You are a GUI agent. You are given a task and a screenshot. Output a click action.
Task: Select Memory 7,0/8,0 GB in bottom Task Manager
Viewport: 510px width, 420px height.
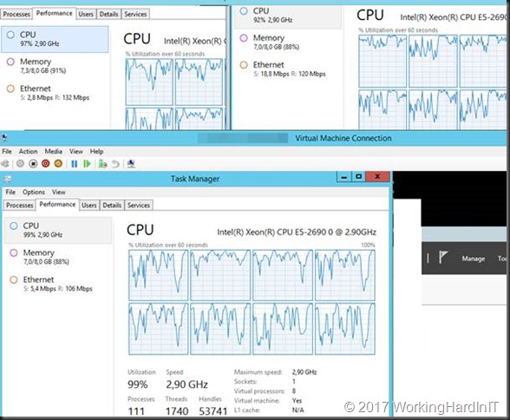click(58, 257)
